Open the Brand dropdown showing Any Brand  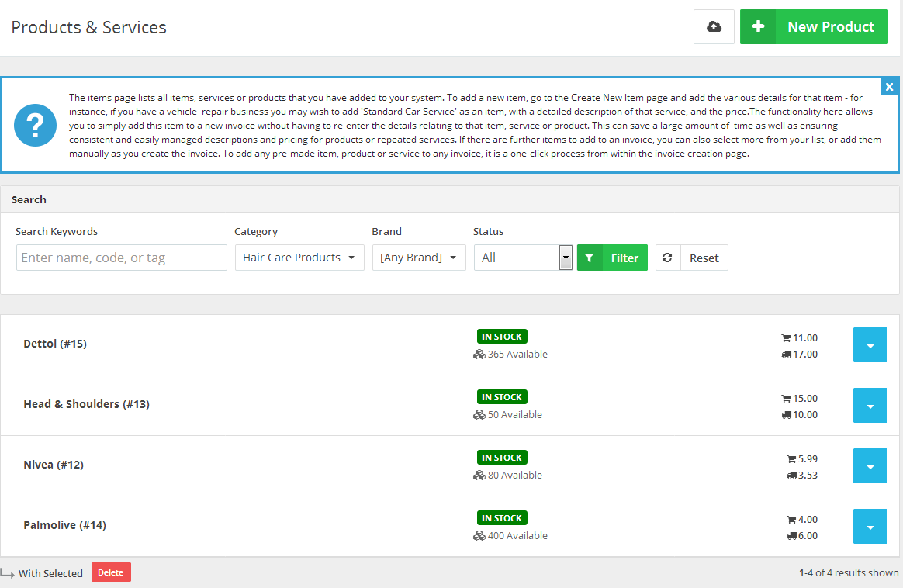click(419, 258)
